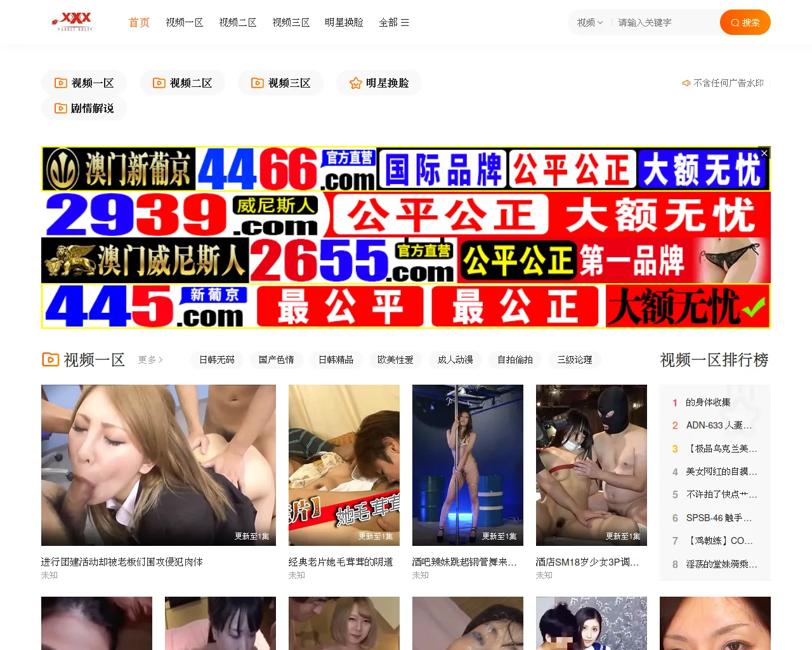Image resolution: width=812 pixels, height=650 pixels.
Task: Go to the 首页 home tab
Action: coord(139,23)
